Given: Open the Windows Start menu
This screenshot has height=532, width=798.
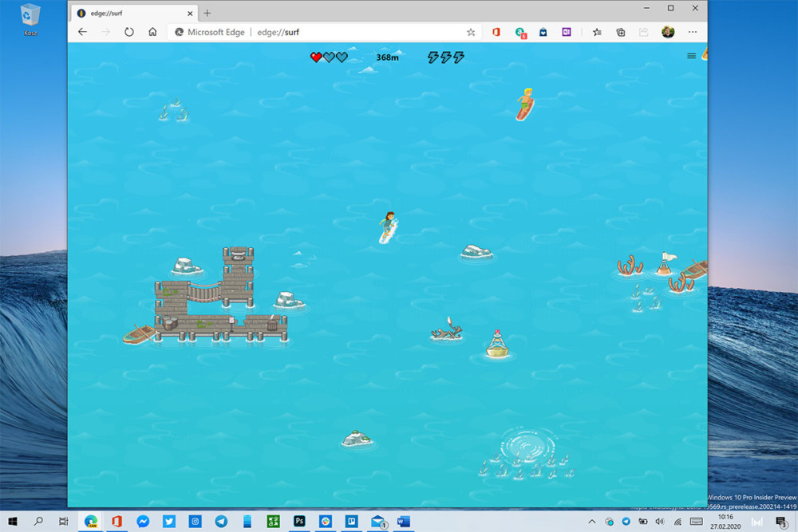Looking at the screenshot, I should point(13,522).
